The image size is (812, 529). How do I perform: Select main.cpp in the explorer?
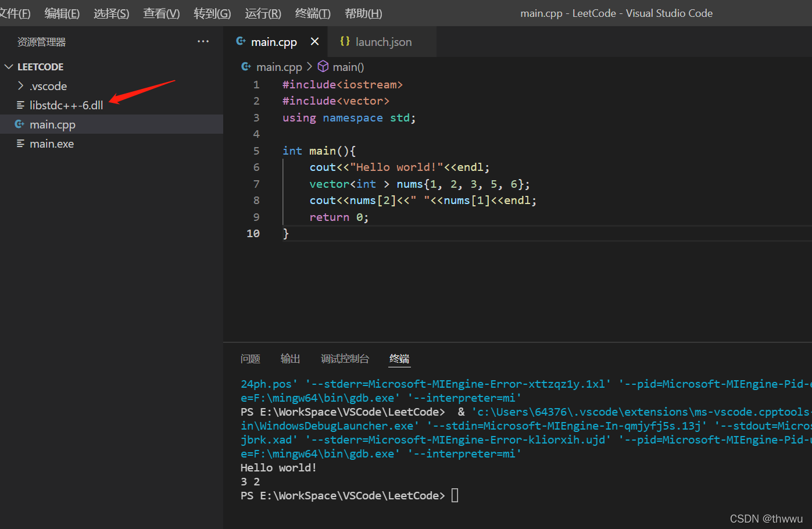52,124
